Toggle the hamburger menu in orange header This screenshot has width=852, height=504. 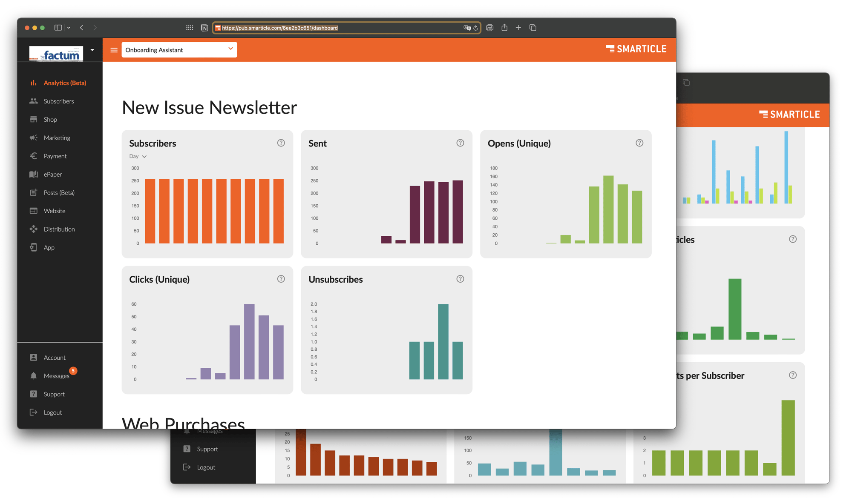tap(114, 50)
